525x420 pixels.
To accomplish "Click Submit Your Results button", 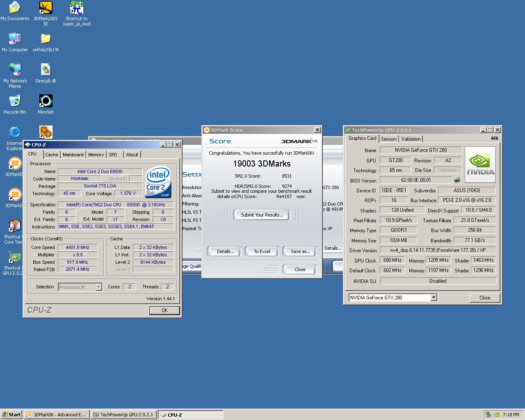I will pos(262,215).
